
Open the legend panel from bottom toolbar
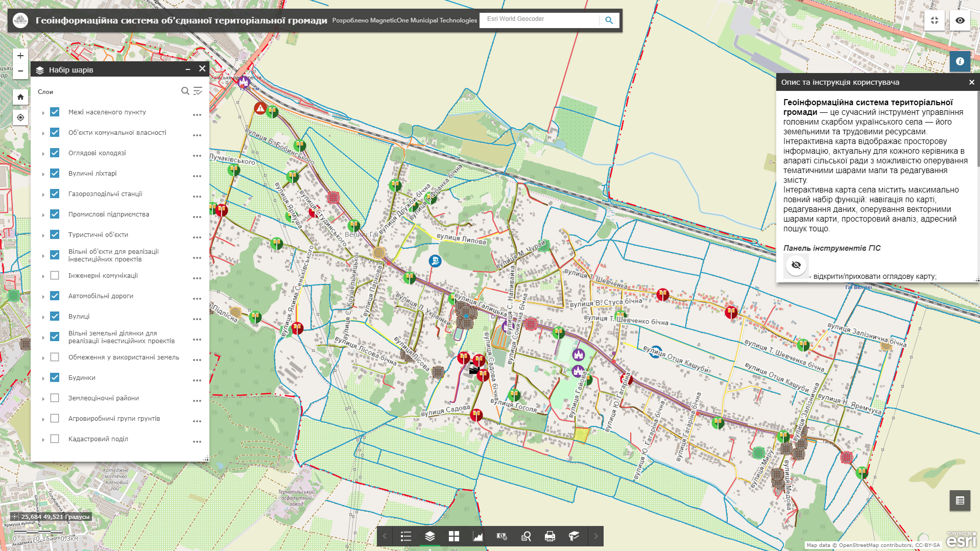406,536
